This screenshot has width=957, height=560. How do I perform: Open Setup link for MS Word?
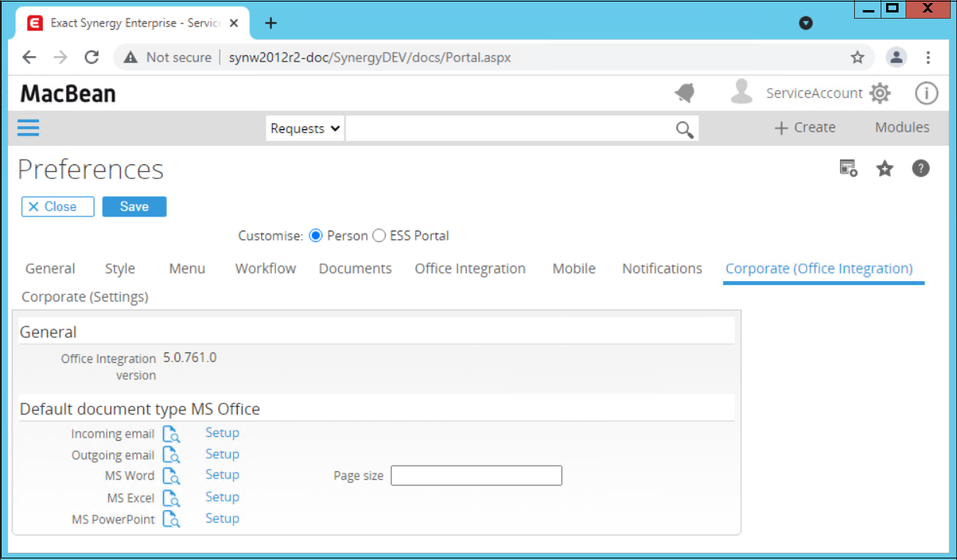[222, 474]
